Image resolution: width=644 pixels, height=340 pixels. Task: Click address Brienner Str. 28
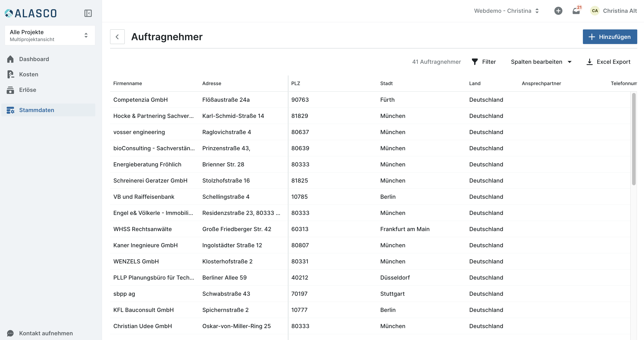(223, 164)
